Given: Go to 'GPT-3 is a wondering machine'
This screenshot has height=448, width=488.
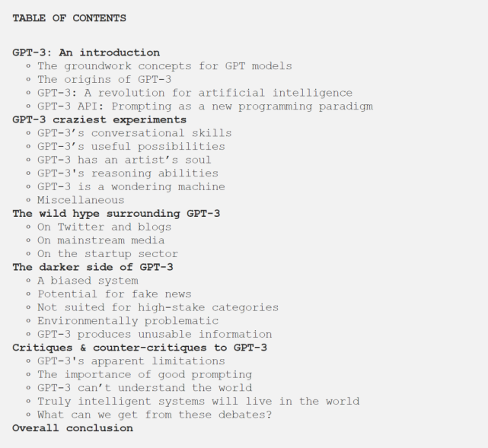Looking at the screenshot, I should 131,186.
